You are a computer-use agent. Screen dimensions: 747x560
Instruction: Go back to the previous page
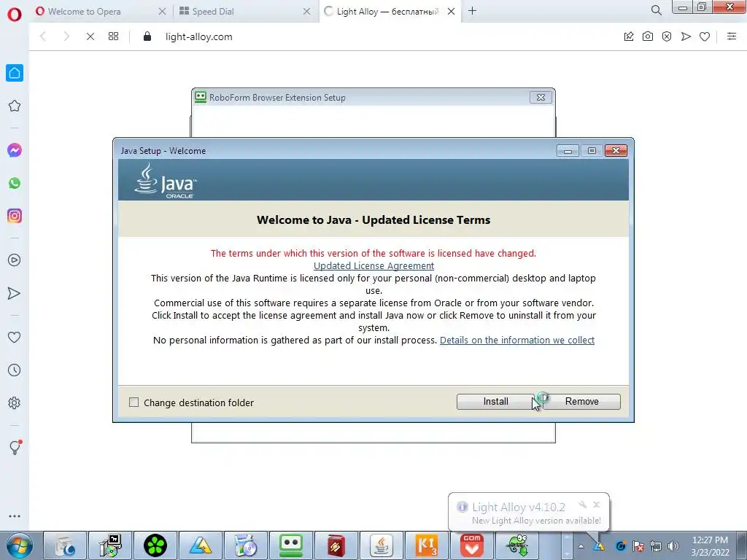pyautogui.click(x=43, y=36)
